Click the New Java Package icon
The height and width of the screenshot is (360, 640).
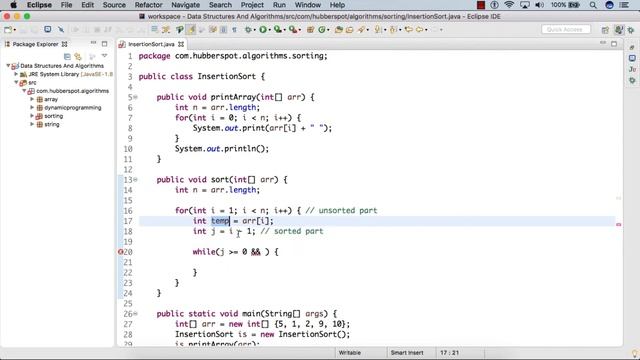point(310,29)
